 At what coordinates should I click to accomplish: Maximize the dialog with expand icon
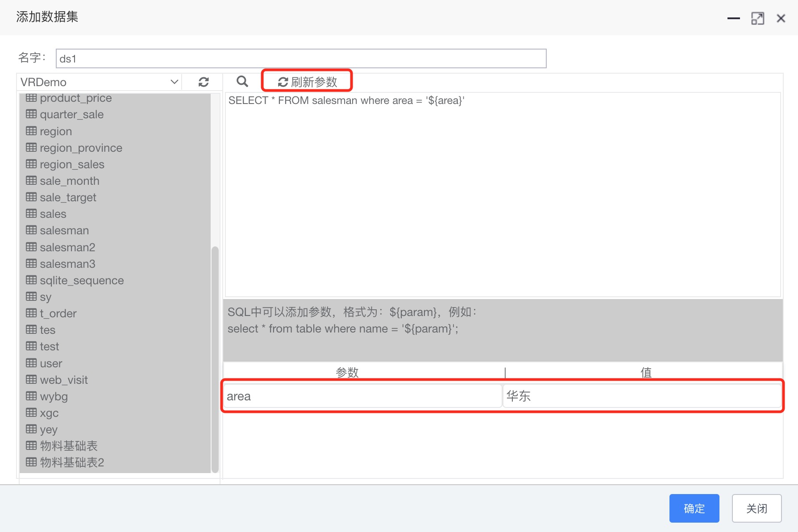click(x=757, y=18)
